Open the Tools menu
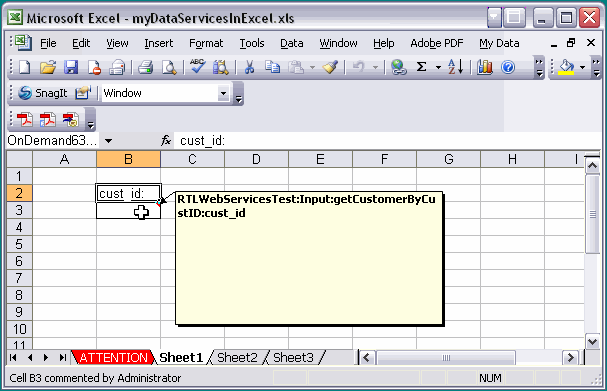Viewport: 607px width, 391px height. pos(252,43)
